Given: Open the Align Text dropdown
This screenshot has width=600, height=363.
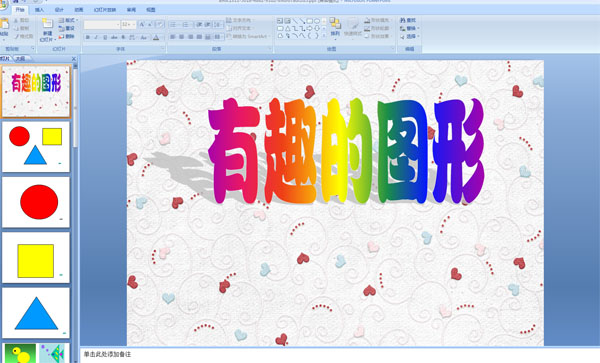Looking at the screenshot, I should [x=240, y=28].
